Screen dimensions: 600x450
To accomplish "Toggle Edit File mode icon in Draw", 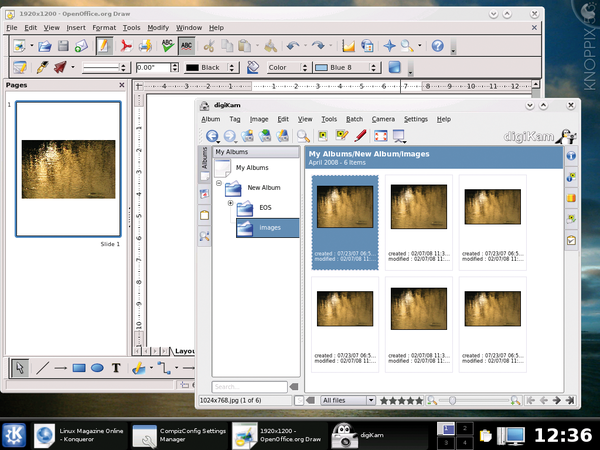I will (x=104, y=46).
